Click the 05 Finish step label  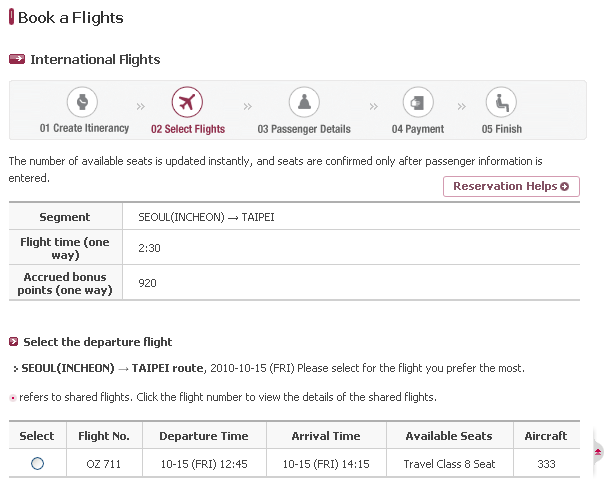[501, 129]
